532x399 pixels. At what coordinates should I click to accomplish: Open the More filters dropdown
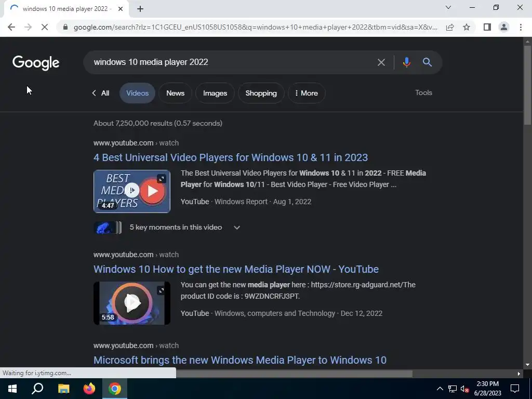click(x=307, y=93)
